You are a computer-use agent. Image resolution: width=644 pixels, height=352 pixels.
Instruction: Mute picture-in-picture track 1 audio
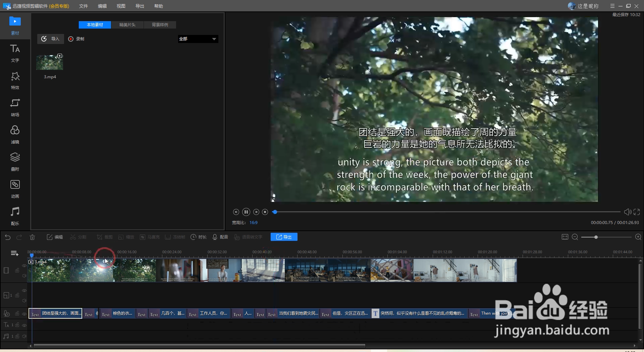[x=24, y=301]
